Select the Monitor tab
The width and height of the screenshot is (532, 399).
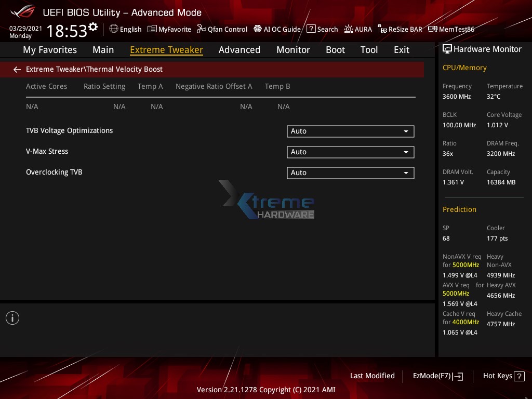pyautogui.click(x=293, y=49)
